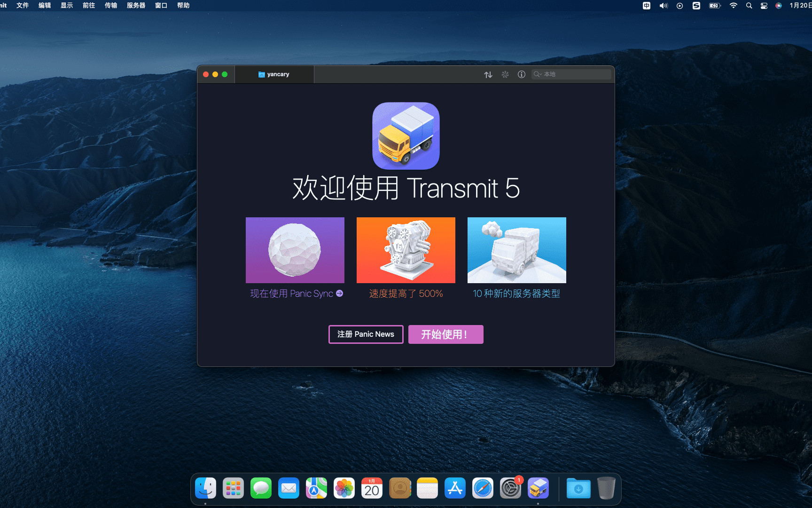812x508 pixels.
Task: Open Photos from the Dock
Action: 344,488
